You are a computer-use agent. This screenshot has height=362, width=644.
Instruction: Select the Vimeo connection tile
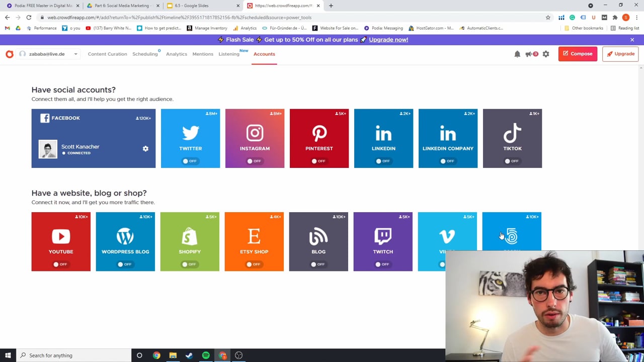tap(447, 236)
